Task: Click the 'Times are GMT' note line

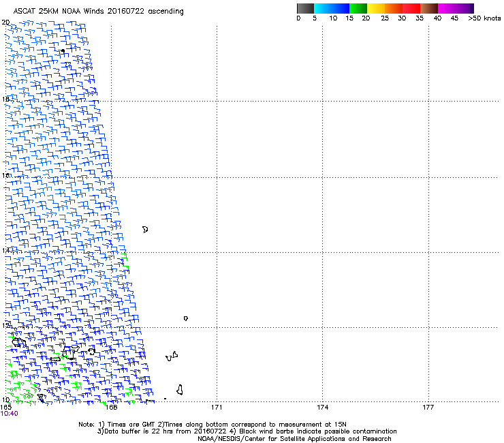Action: [x=212, y=425]
